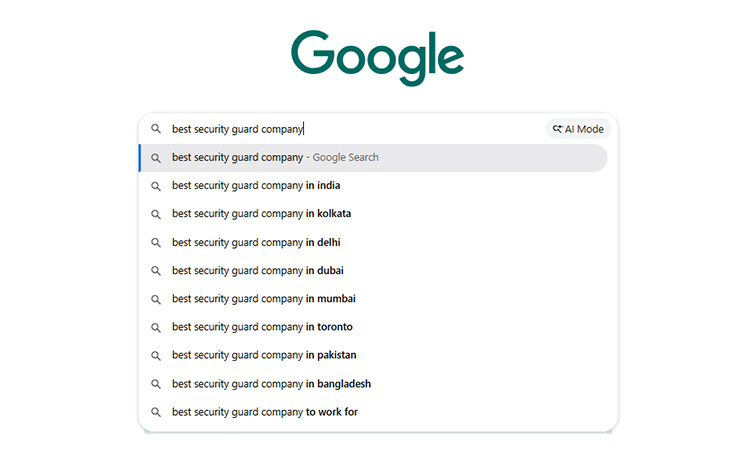Select 'best security guard company - Google Search' suggestion
The width and height of the screenshot is (750, 450).
(275, 157)
